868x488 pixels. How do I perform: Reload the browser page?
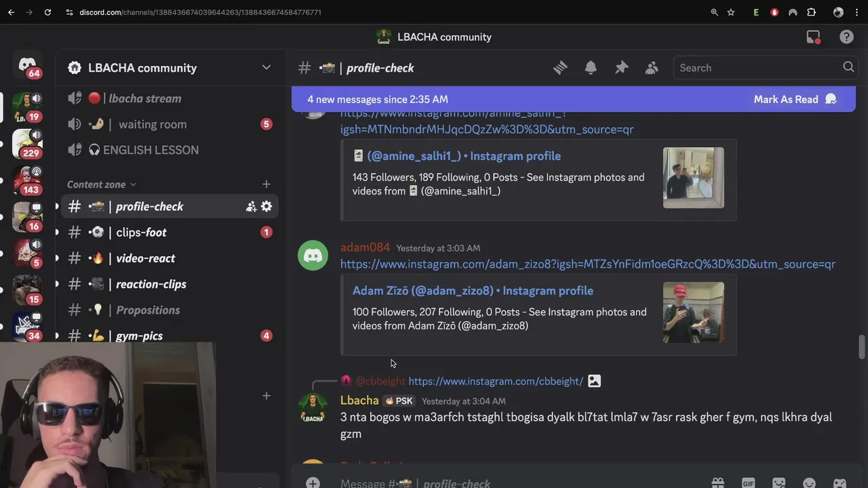tap(47, 12)
